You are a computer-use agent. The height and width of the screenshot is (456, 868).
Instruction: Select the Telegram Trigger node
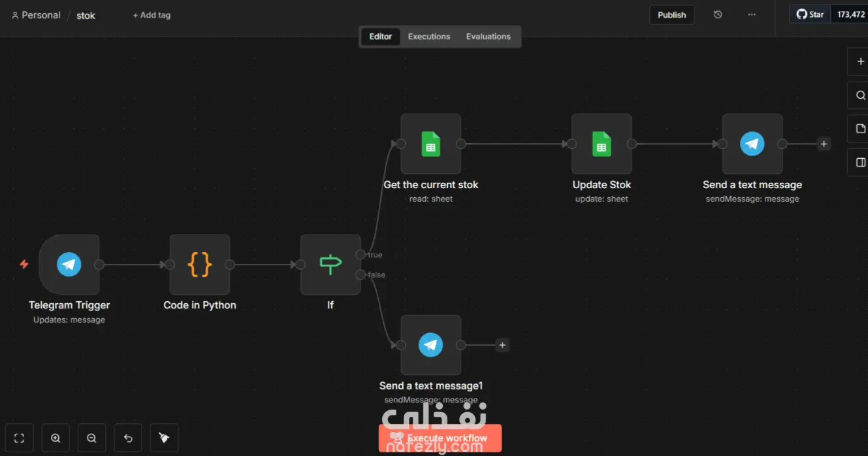[x=69, y=265]
